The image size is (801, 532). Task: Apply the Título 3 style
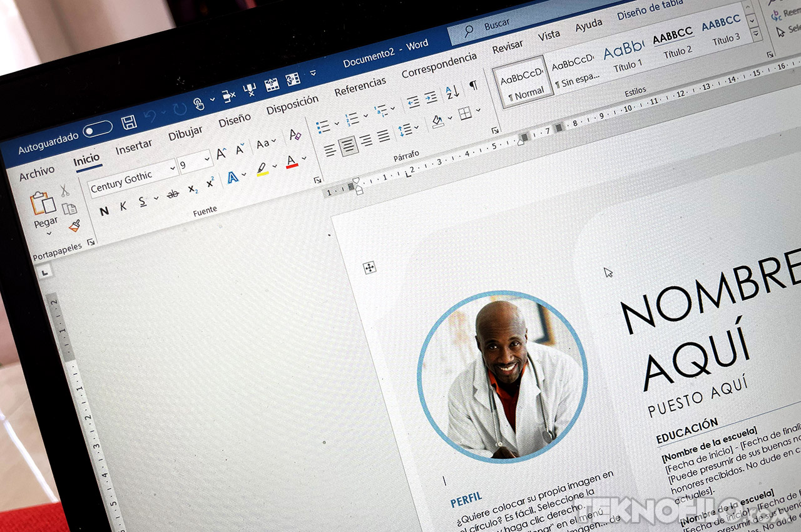723,30
